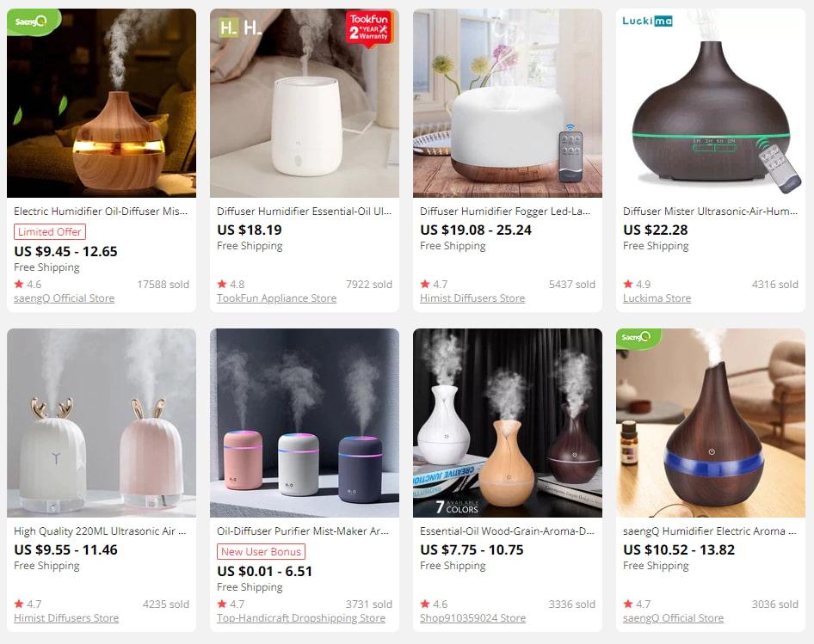Click the saengQ green logo badge
Screen dimensions: 814x644
click(32, 21)
